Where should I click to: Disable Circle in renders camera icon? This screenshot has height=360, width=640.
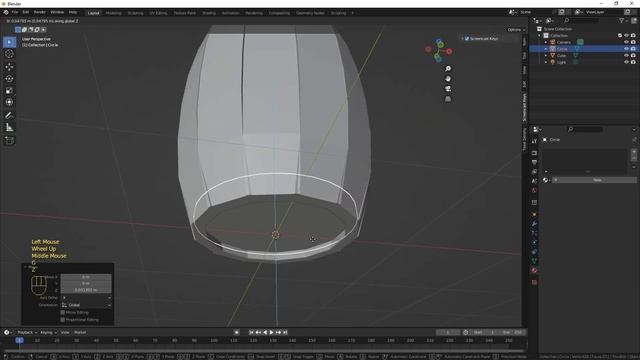click(x=633, y=49)
